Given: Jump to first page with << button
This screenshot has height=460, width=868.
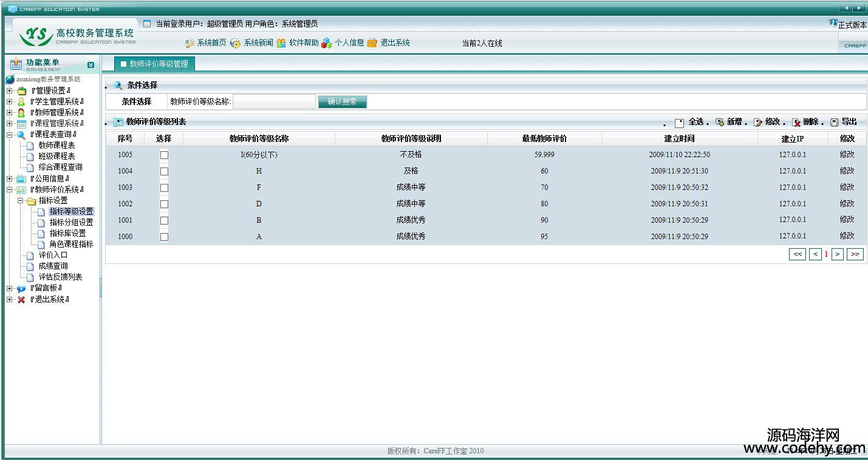Looking at the screenshot, I should coord(798,254).
